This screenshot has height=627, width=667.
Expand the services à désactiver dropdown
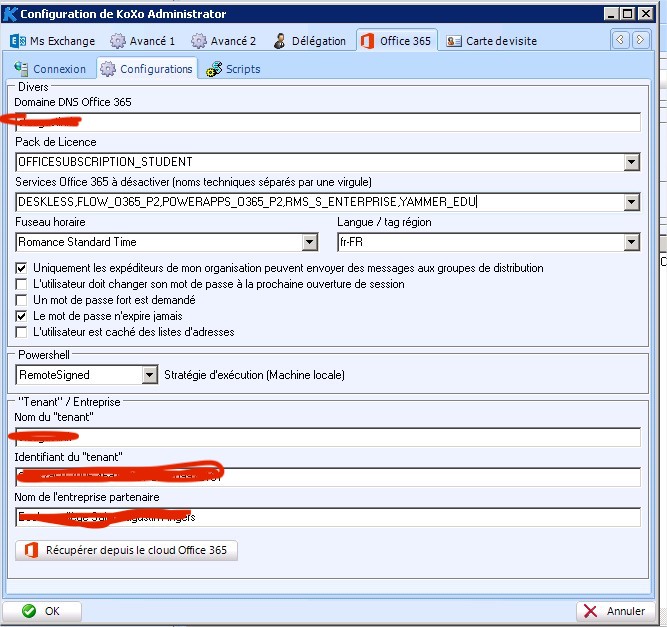coord(632,202)
